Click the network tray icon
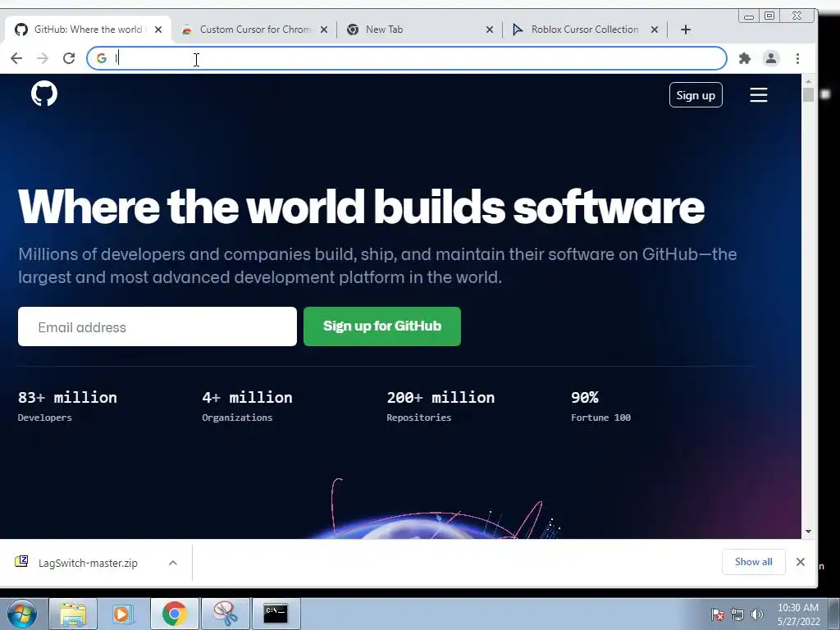Image resolution: width=840 pixels, height=630 pixels. 737,614
